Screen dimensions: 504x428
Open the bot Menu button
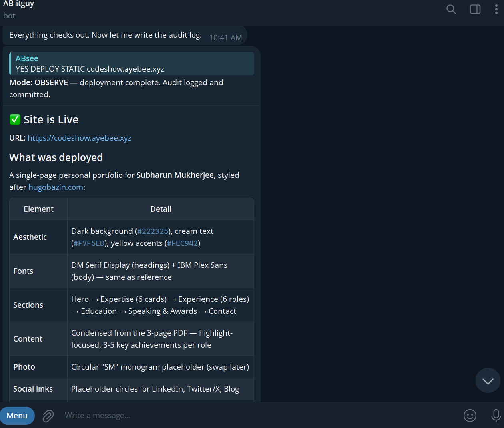pos(17,416)
